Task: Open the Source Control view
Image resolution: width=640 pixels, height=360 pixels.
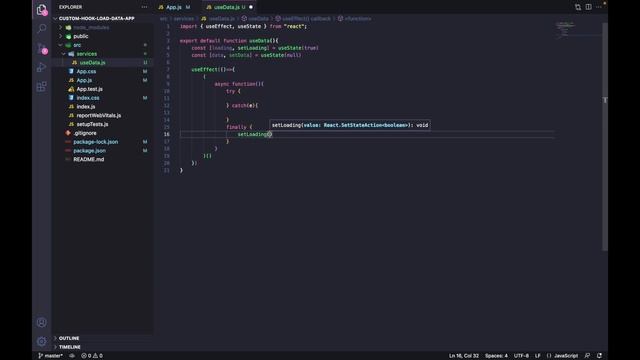Action: (42, 48)
